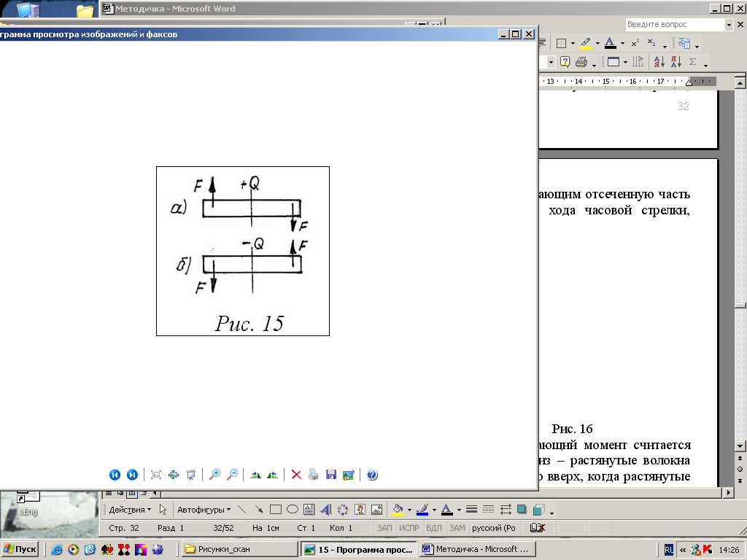
Task: Go to previous image in viewer
Action: point(115,475)
